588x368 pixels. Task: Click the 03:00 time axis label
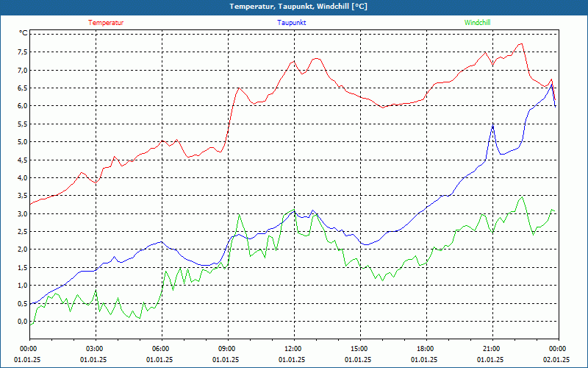[96, 349]
